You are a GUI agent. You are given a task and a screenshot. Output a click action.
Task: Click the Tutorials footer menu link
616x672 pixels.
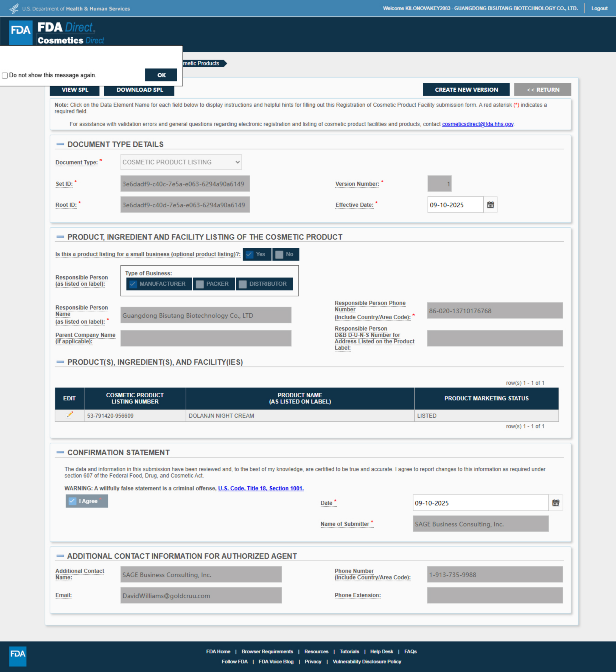(x=349, y=651)
